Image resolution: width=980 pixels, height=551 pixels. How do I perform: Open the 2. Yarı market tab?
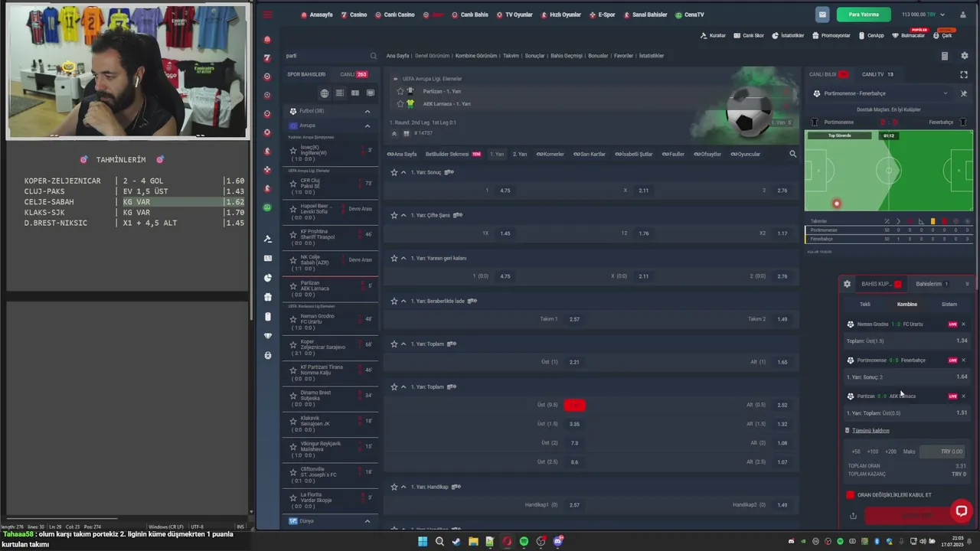click(x=520, y=154)
